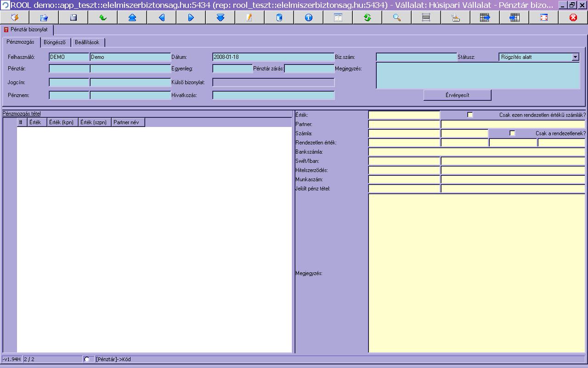Click the Érvényesít button
The width and height of the screenshot is (588, 368).
pyautogui.click(x=458, y=95)
